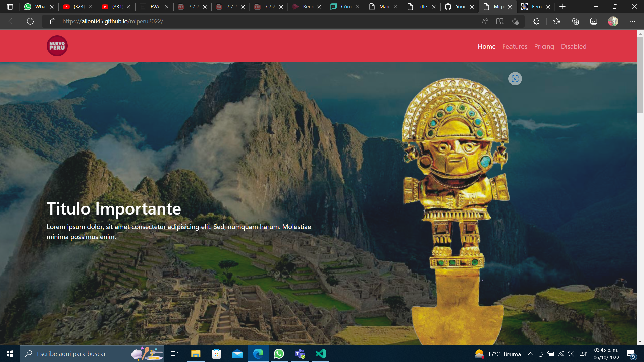
Task: Open Visual Studio Code from taskbar
Action: [x=321, y=354]
